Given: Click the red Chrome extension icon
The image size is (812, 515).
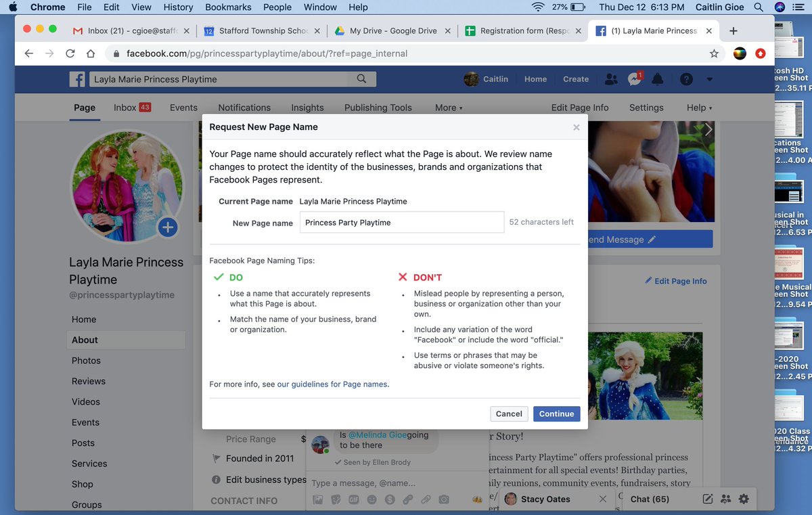Looking at the screenshot, I should tap(761, 53).
